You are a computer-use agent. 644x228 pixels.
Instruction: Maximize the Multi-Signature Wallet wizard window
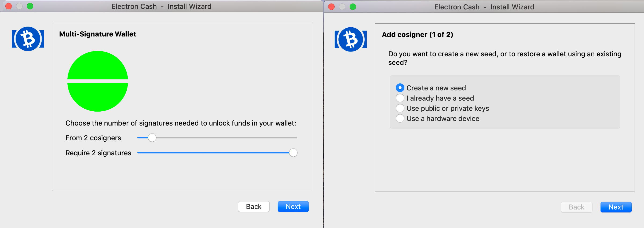click(x=30, y=6)
